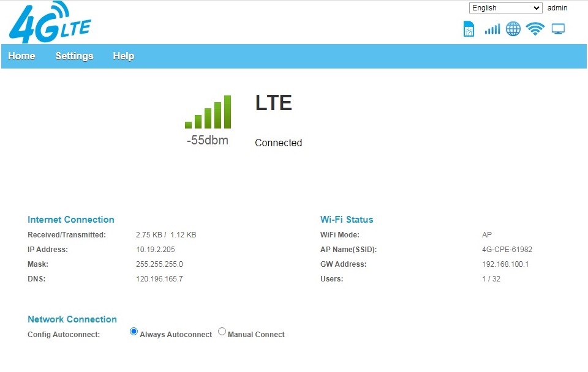Choose the Manual Connect radio option

(222, 332)
